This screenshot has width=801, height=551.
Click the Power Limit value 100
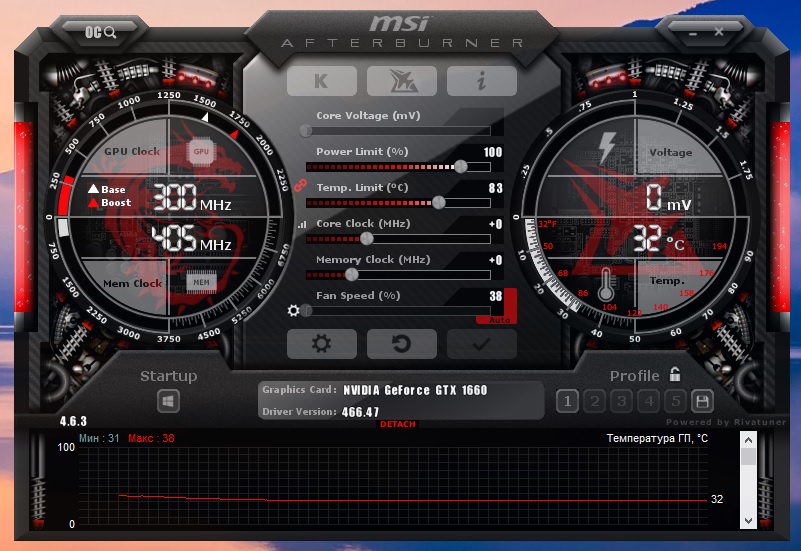[492, 152]
